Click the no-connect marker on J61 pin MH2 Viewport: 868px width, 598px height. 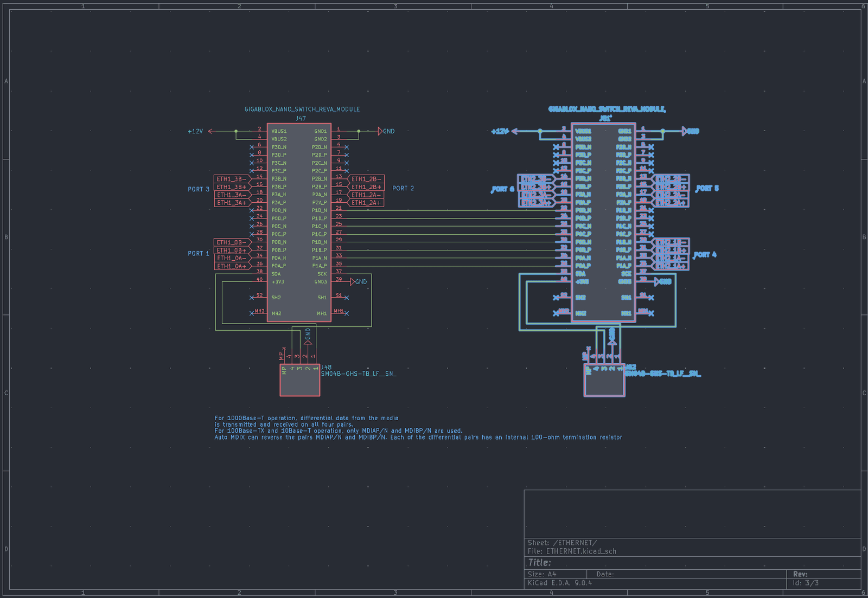[556, 313]
